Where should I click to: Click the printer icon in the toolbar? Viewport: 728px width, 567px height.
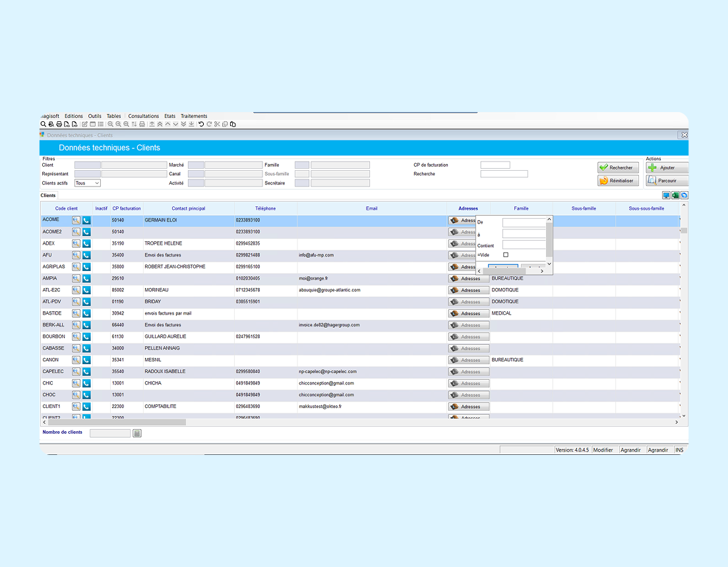[59, 125]
